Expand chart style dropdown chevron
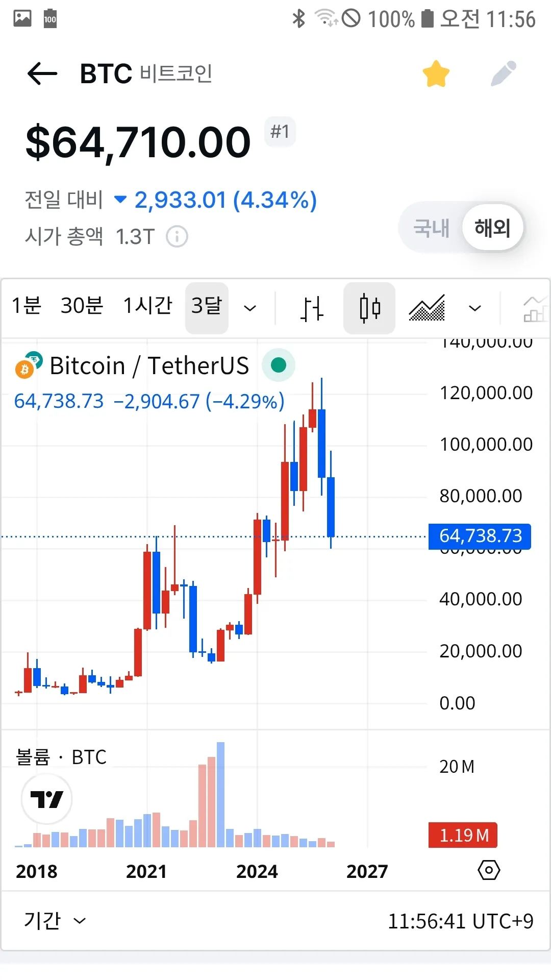This screenshot has width=551, height=980. [x=475, y=308]
